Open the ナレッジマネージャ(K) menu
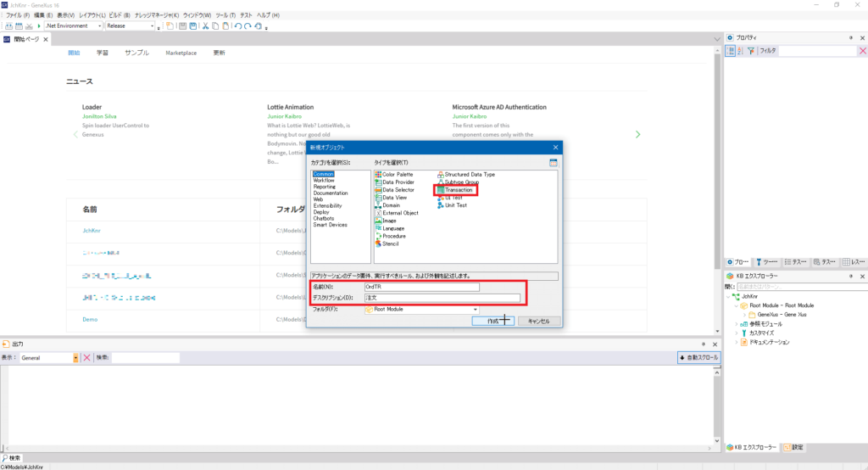868x470 pixels. point(157,15)
